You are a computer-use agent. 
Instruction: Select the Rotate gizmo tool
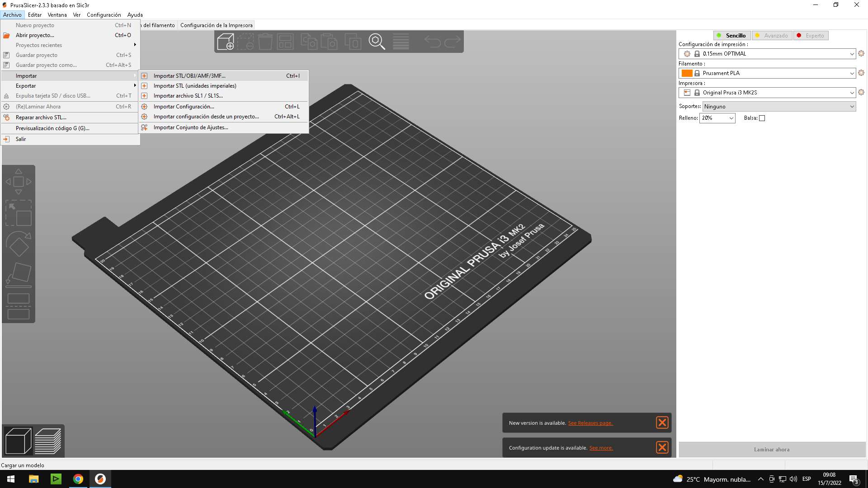[19, 244]
